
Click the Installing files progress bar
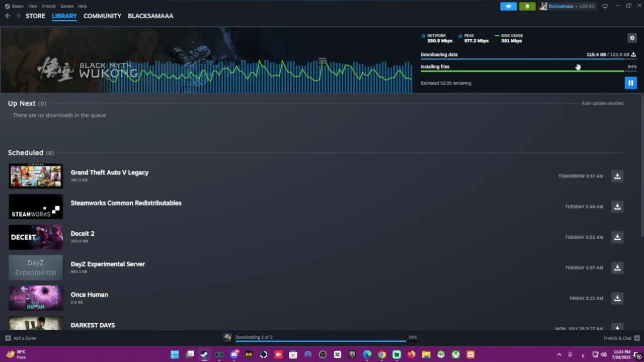(x=529, y=71)
